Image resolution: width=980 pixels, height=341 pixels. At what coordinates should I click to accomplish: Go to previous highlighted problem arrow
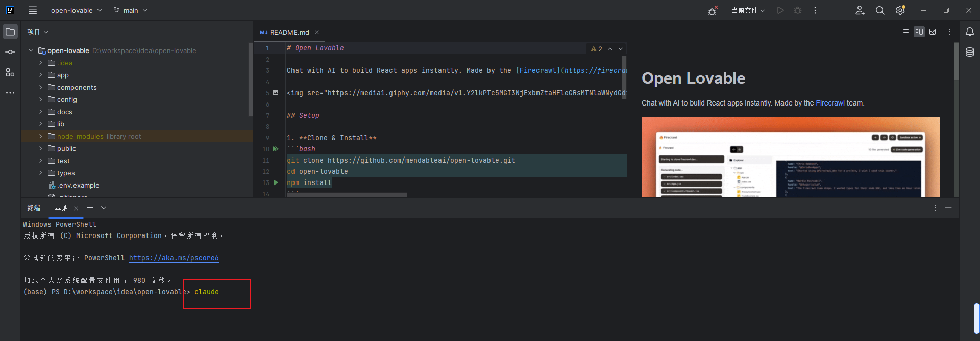coord(610,49)
